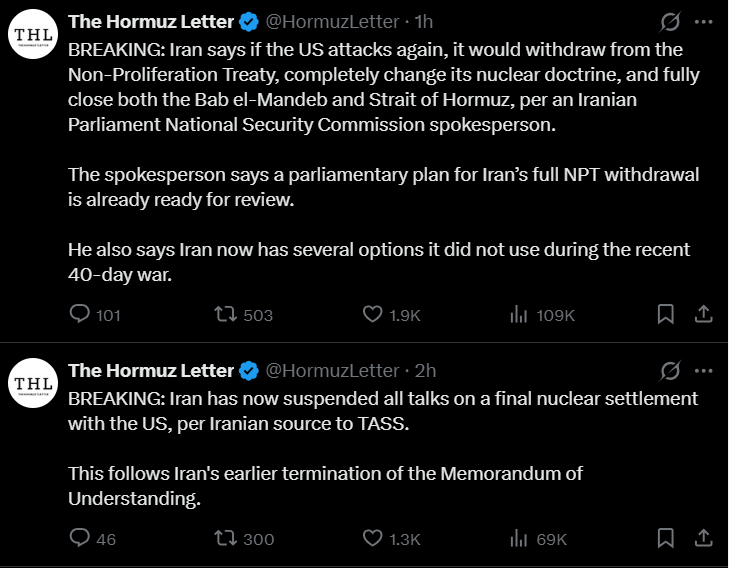Open Grok explain icon on second tweet
This screenshot has height=569, width=729.
click(x=670, y=371)
